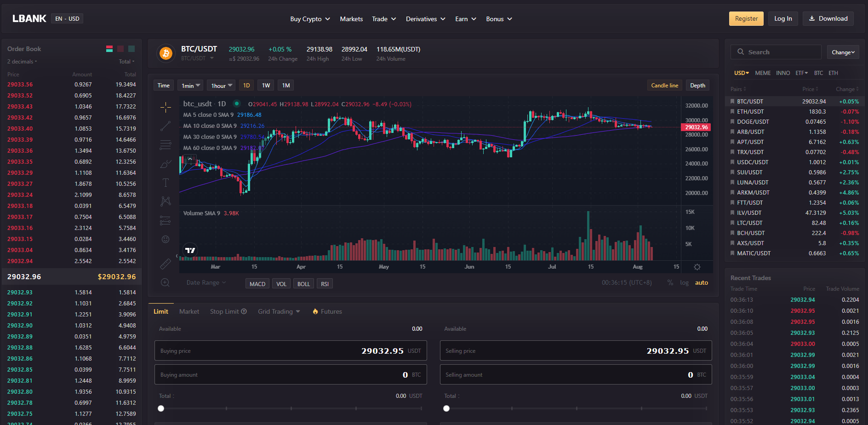This screenshot has width=868, height=425.
Task: Open the EN - USD language selector
Action: [x=67, y=19]
